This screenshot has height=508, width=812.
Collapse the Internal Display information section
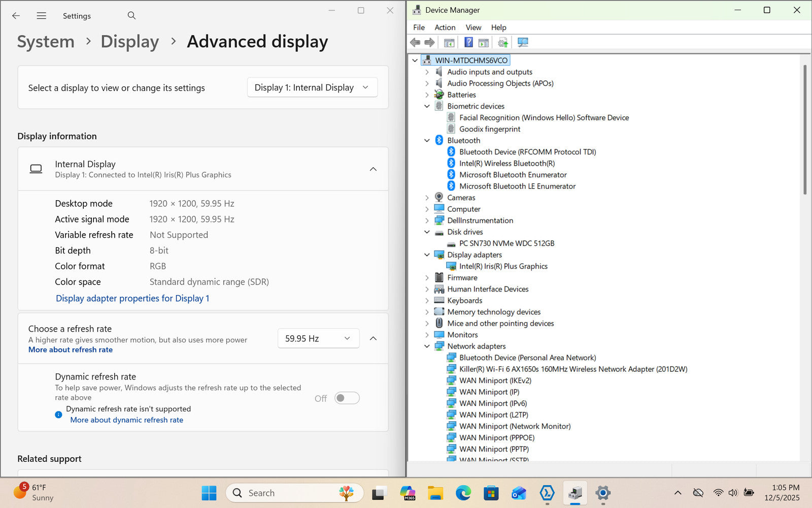(373, 169)
